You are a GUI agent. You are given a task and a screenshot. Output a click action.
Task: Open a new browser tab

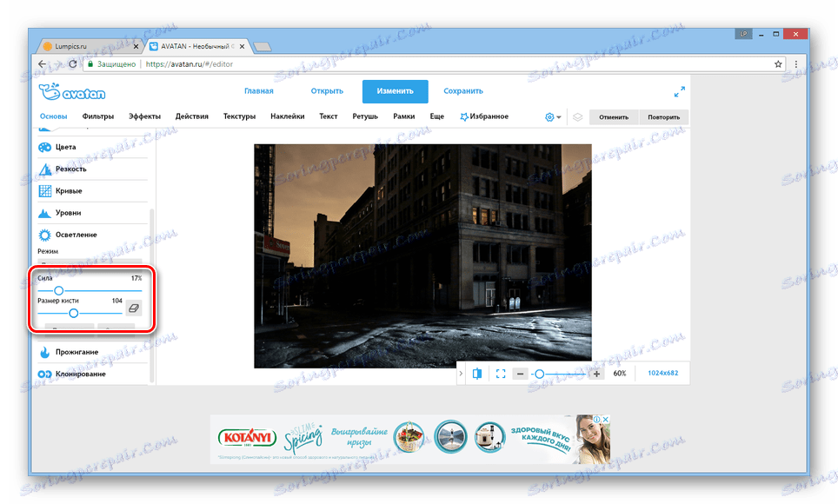click(x=262, y=47)
